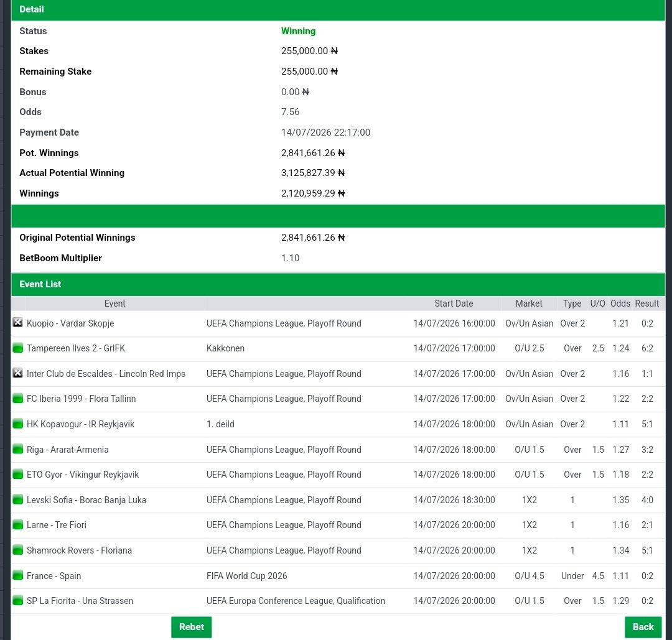Click the lost icon for Inter Club de Escaldes row
The width and height of the screenshot is (672, 640).
pyautogui.click(x=17, y=373)
